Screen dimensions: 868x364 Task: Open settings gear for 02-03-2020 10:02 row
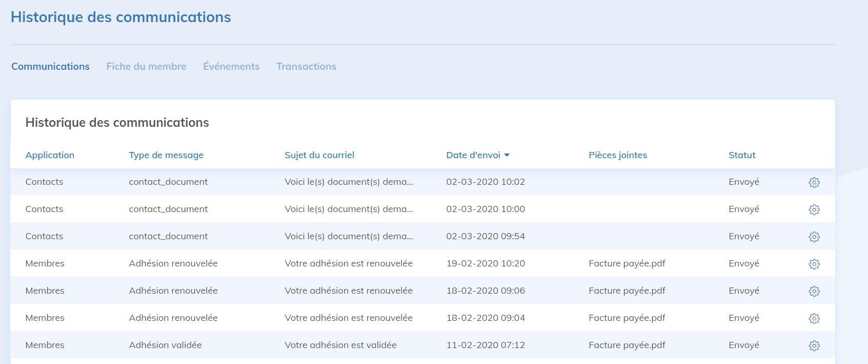(814, 182)
